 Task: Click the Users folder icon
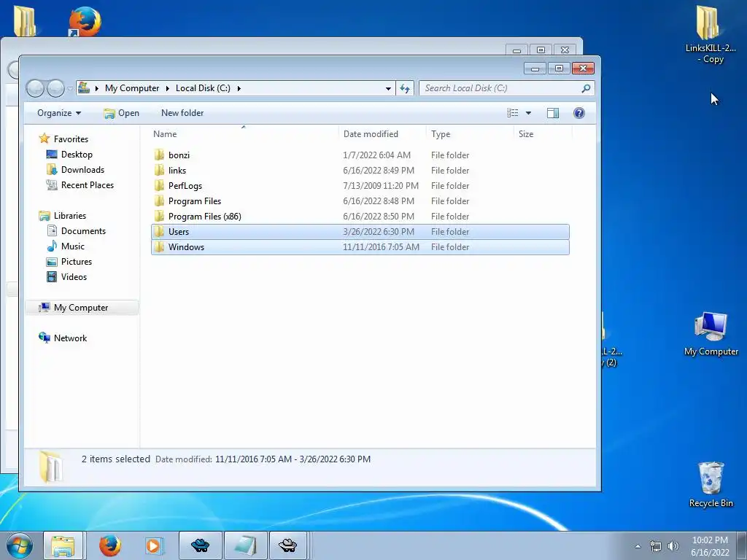pyautogui.click(x=160, y=232)
